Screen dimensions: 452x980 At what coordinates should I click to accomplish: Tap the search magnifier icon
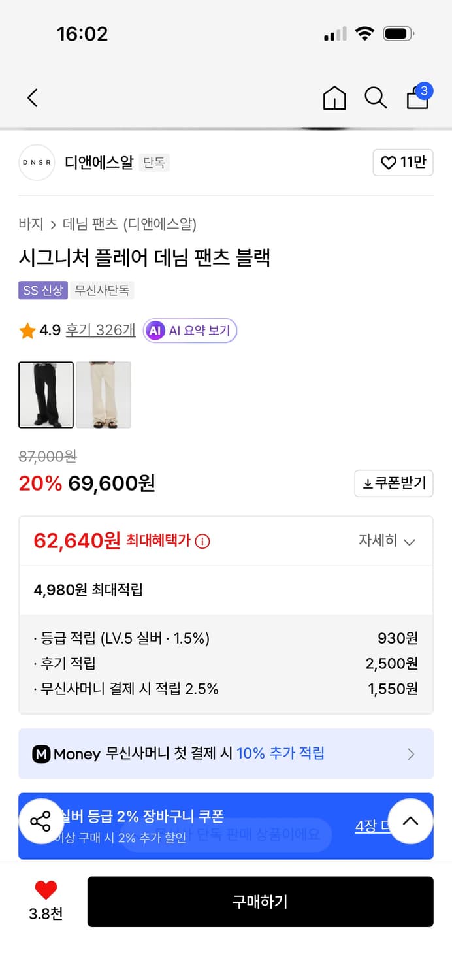pyautogui.click(x=376, y=98)
